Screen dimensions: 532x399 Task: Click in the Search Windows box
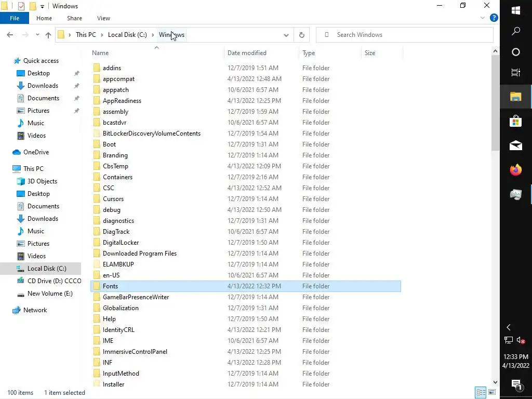pyautogui.click(x=404, y=35)
